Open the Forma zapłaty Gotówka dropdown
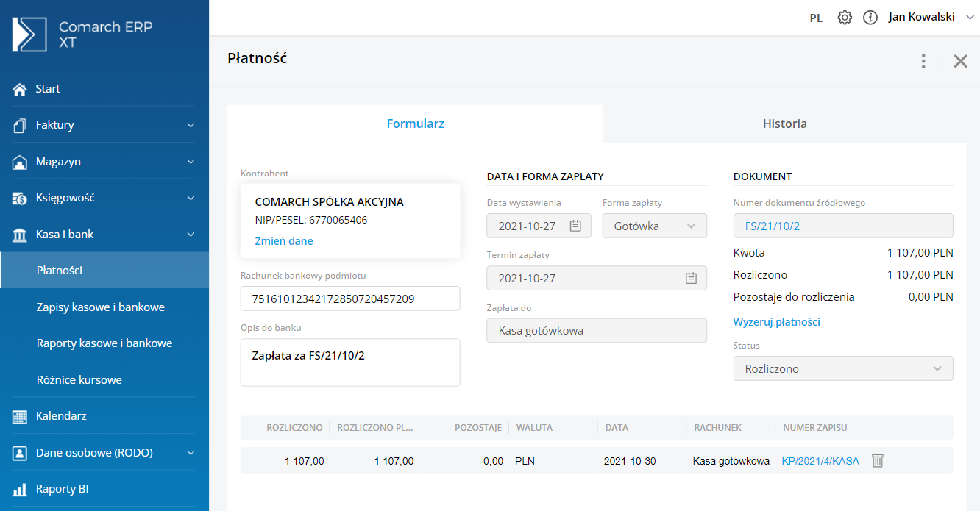980x511 pixels. pyautogui.click(x=655, y=226)
